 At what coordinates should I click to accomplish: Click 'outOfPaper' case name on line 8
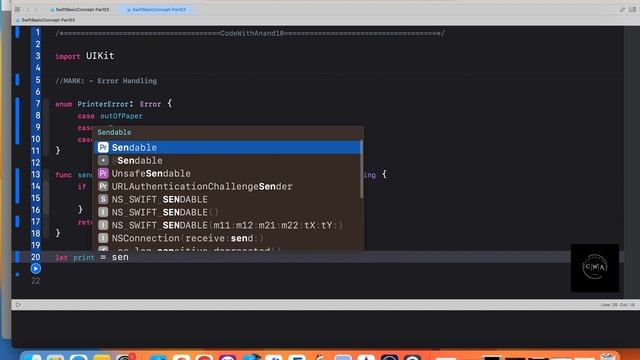coord(121,116)
